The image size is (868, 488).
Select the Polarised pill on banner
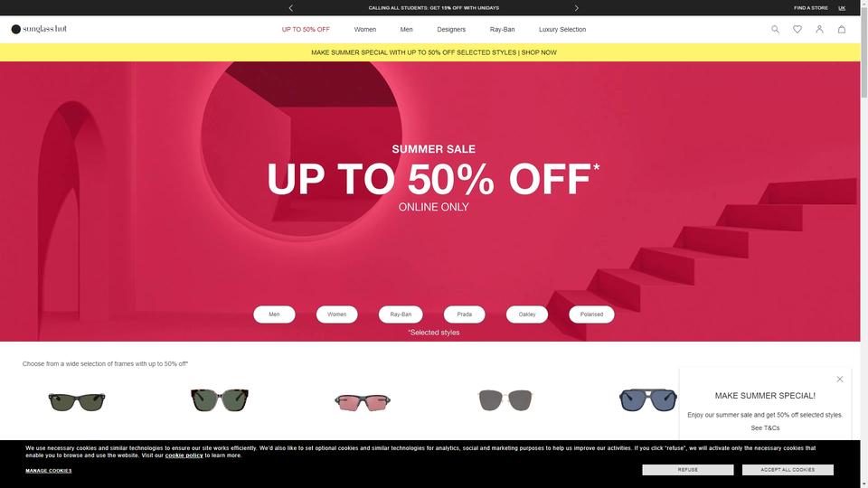(x=591, y=314)
